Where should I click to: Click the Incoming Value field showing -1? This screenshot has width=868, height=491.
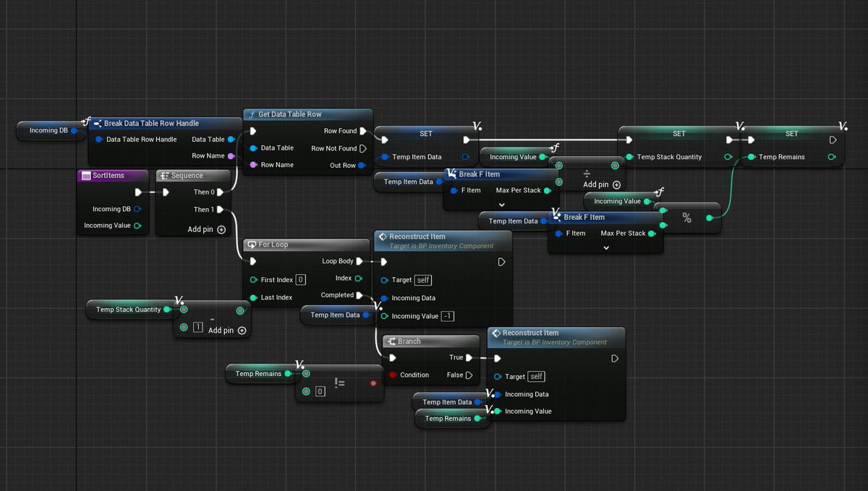tap(449, 316)
